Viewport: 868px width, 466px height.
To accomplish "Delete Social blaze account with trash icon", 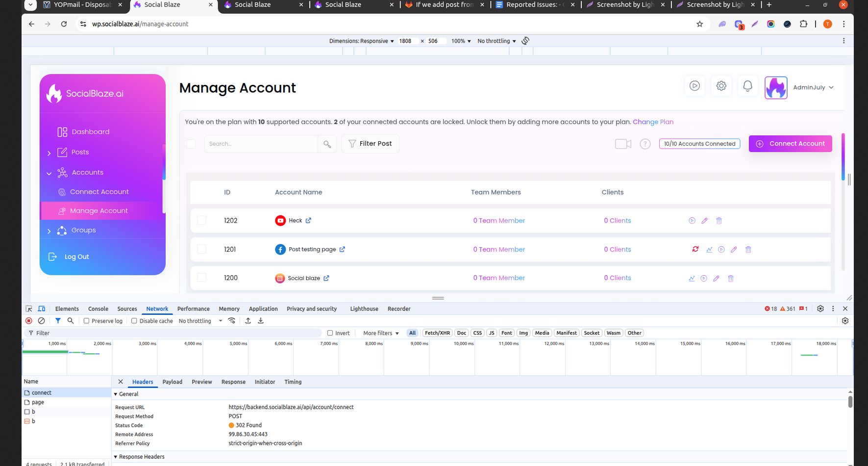I will tap(731, 278).
